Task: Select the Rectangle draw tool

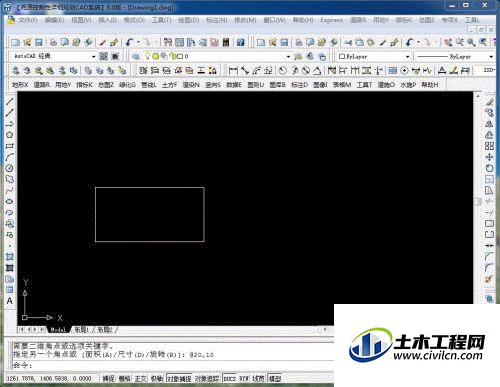Action: tap(10, 146)
